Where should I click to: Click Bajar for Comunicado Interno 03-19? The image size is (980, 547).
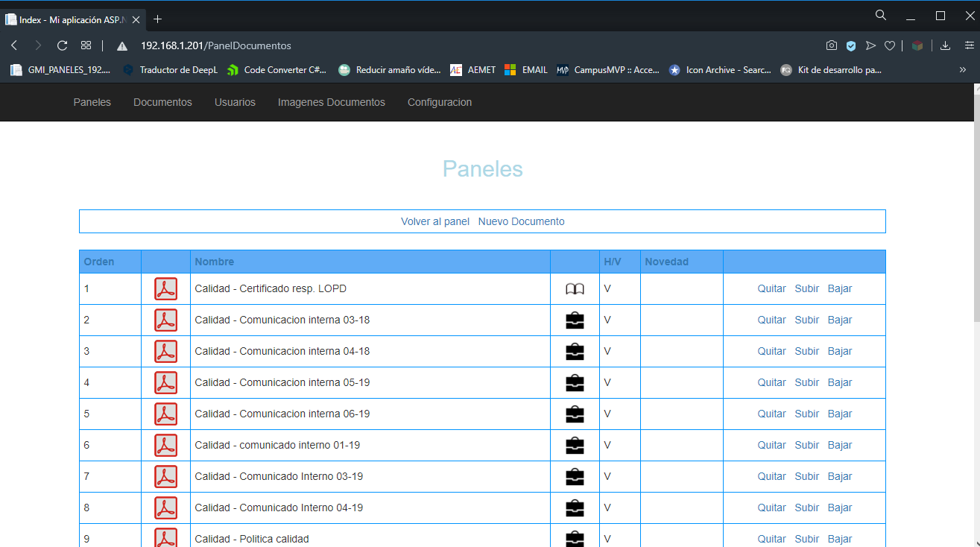tap(839, 476)
